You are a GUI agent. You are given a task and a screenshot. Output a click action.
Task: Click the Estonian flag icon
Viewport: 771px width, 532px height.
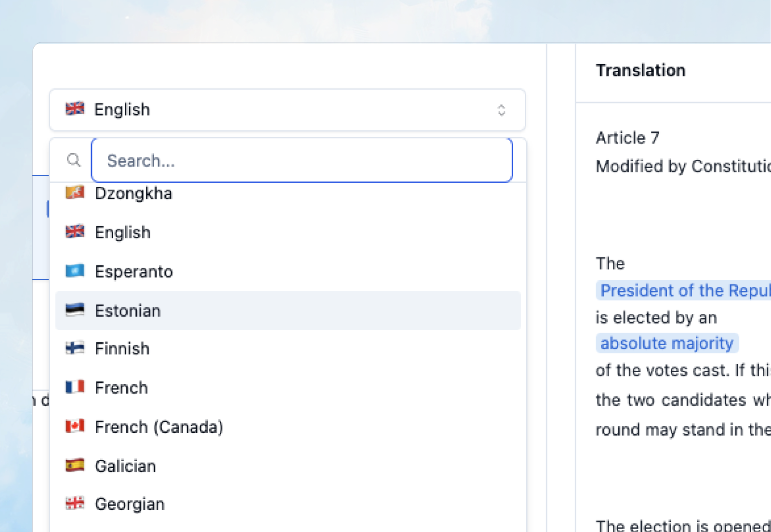pyautogui.click(x=75, y=311)
